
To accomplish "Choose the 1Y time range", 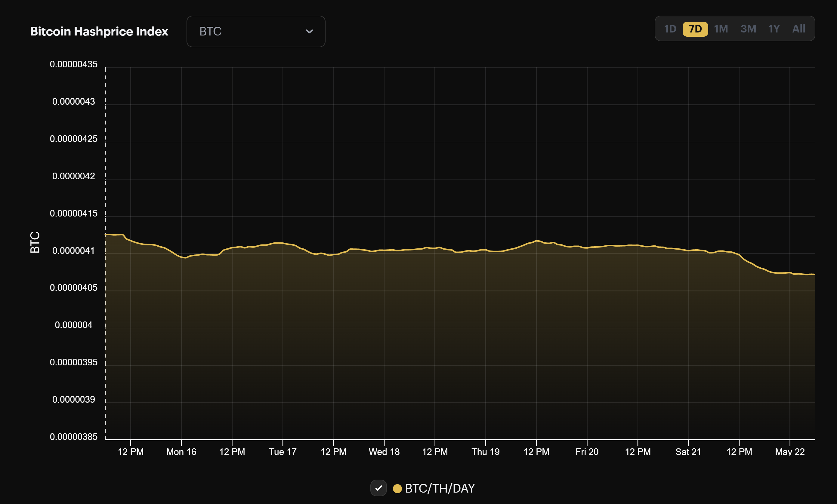I will click(774, 29).
